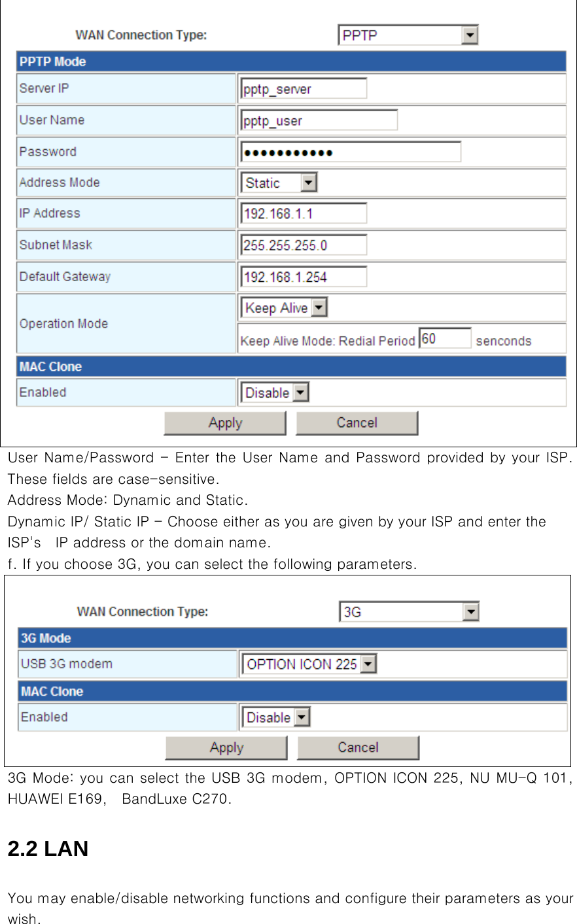The height and width of the screenshot is (924, 577).
Task: Click the Default Gateway input field
Action: 304,277
